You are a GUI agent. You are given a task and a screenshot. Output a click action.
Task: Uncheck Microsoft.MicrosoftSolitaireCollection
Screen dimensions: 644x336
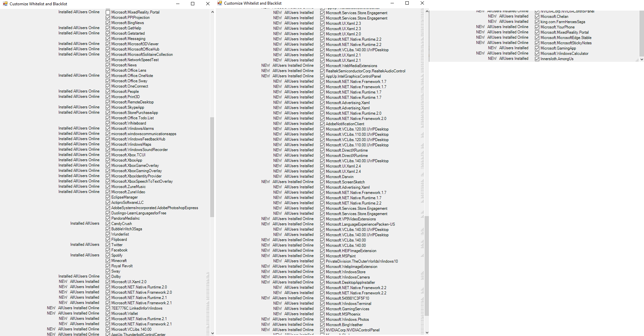pos(108,55)
